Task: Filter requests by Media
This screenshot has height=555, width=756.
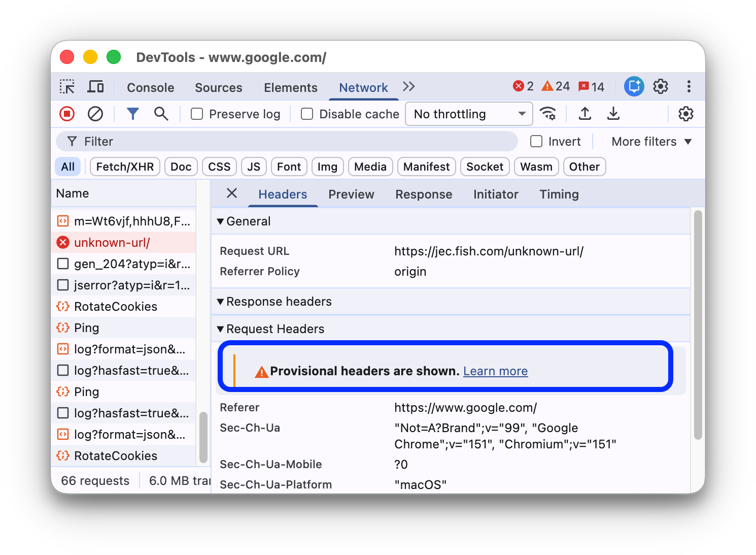Action: (370, 167)
